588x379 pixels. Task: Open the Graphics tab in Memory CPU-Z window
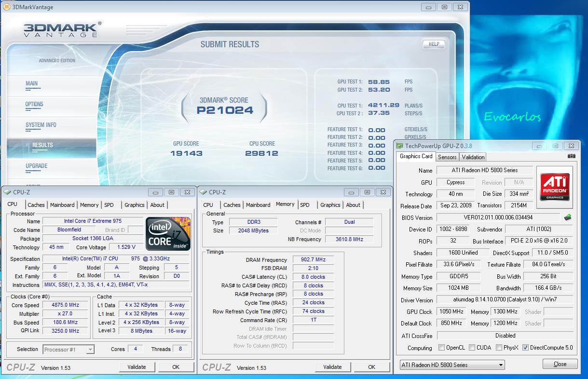coord(330,205)
